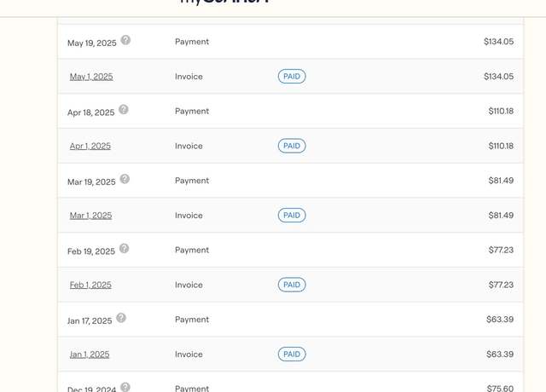Viewport: 546px width, 392px height.
Task: Select the $110.18 payment amount for Apr 18
Action: click(x=501, y=111)
